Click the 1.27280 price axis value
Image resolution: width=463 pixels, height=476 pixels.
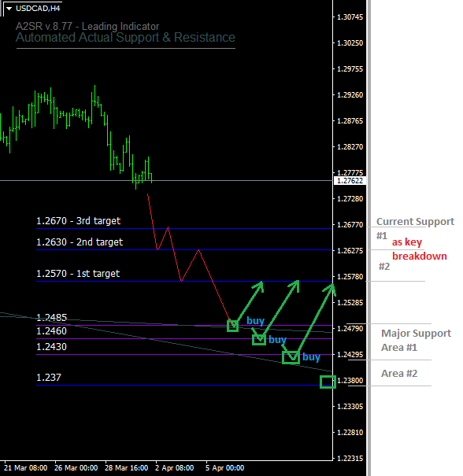tap(350, 199)
